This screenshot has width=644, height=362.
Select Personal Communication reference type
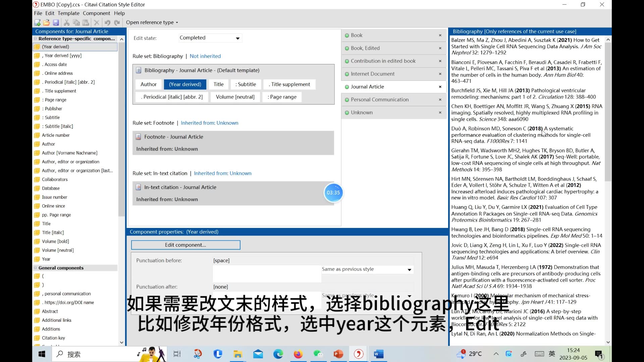[x=379, y=100]
